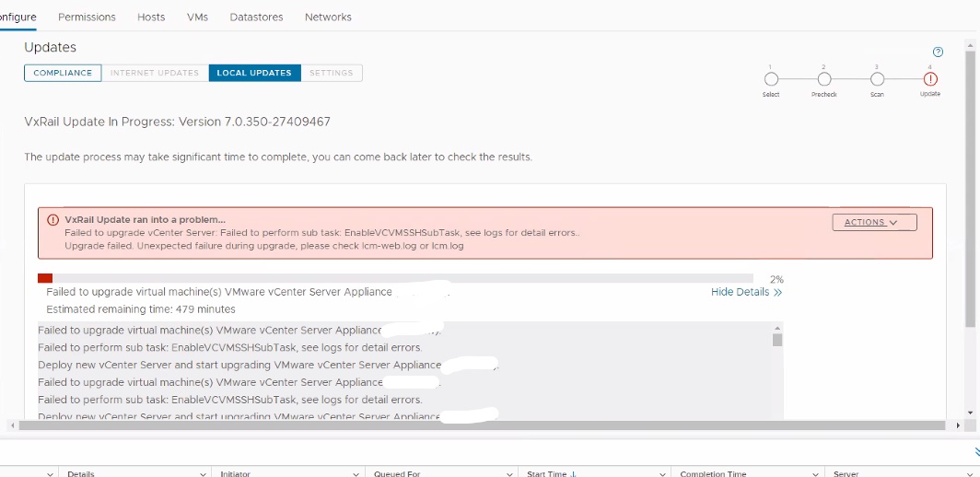Click the red update progress bar
980x477 pixels.
(45, 278)
